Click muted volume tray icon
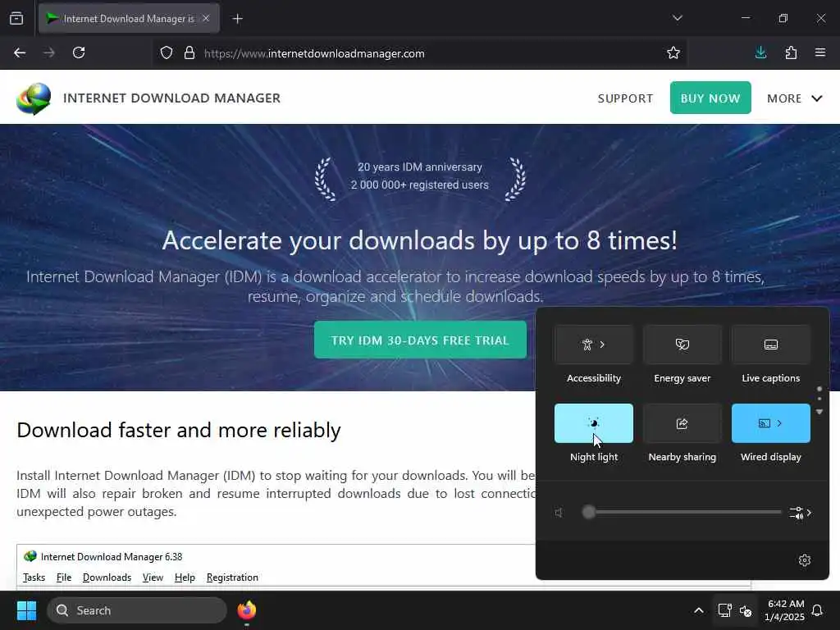Screen dimensions: 840x630 click(746, 610)
